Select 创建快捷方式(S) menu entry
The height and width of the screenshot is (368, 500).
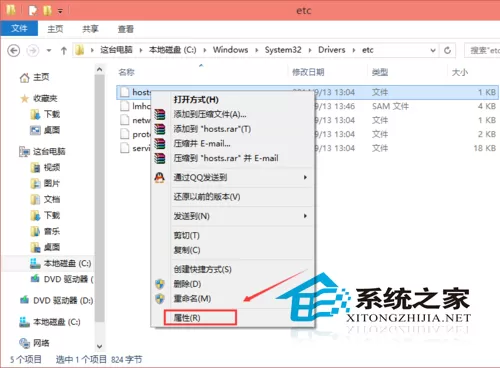click(202, 269)
